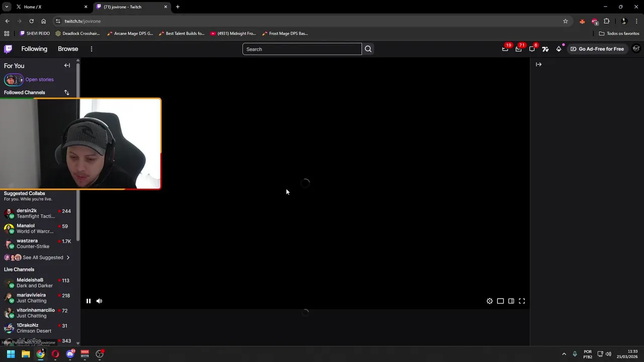The height and width of the screenshot is (362, 644).
Task: Reload the current page
Action: tap(31, 21)
